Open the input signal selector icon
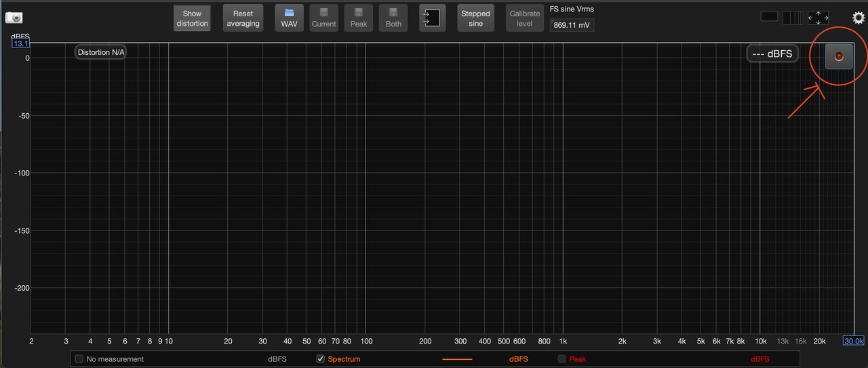This screenshot has height=368, width=868. pos(432,18)
